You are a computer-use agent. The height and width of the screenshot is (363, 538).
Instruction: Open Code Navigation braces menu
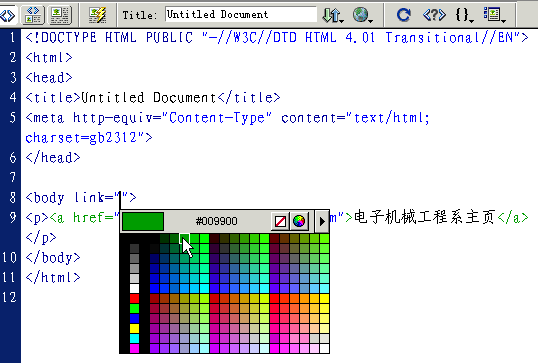point(464,15)
